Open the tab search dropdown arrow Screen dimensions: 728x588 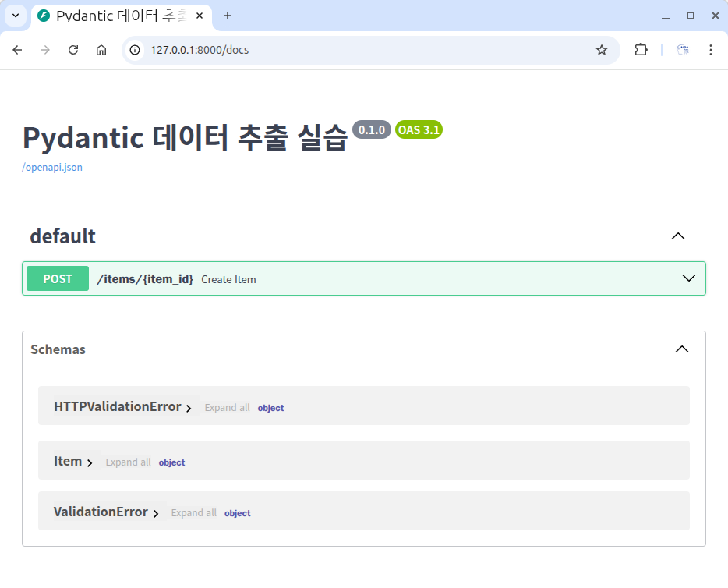click(16, 16)
